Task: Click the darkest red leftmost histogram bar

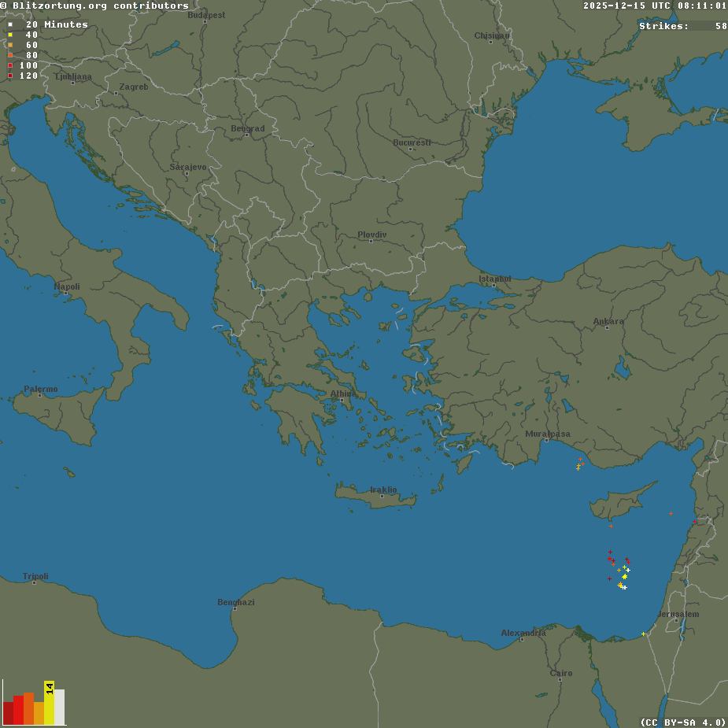Action: click(8, 712)
